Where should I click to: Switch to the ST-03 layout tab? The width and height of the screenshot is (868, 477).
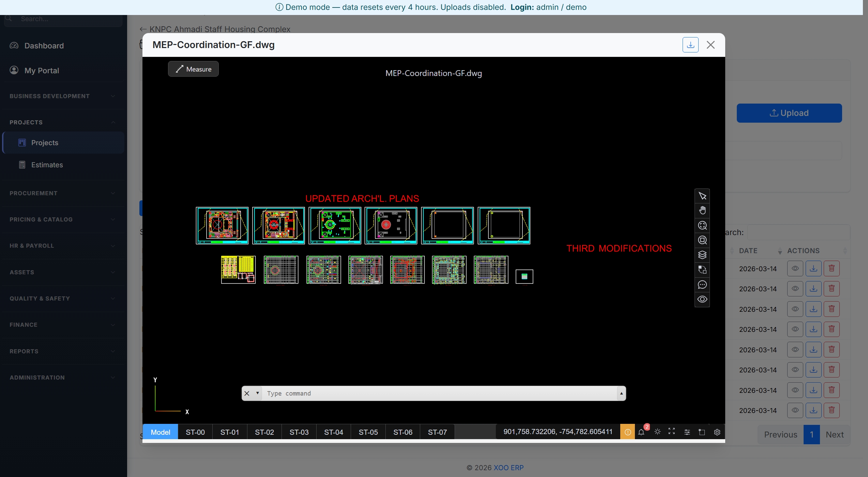coord(299,432)
